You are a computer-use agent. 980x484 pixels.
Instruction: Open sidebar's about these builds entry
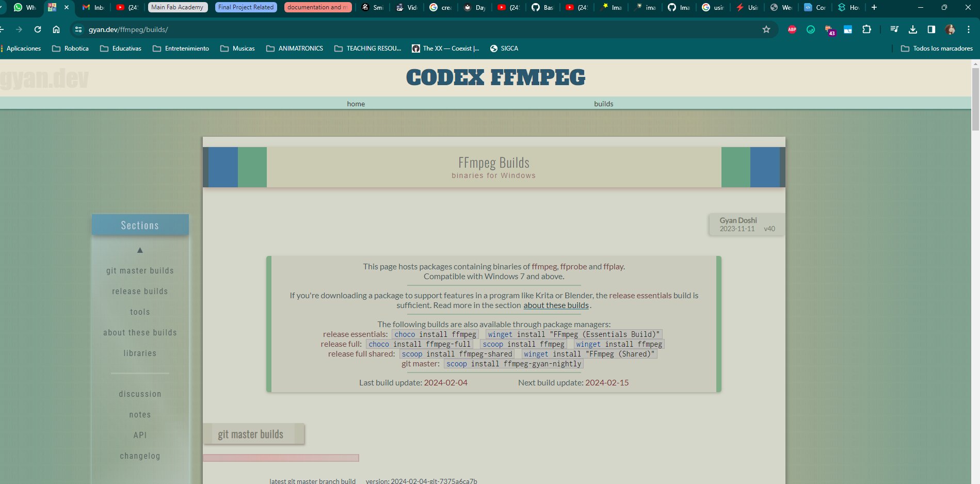pyautogui.click(x=140, y=333)
